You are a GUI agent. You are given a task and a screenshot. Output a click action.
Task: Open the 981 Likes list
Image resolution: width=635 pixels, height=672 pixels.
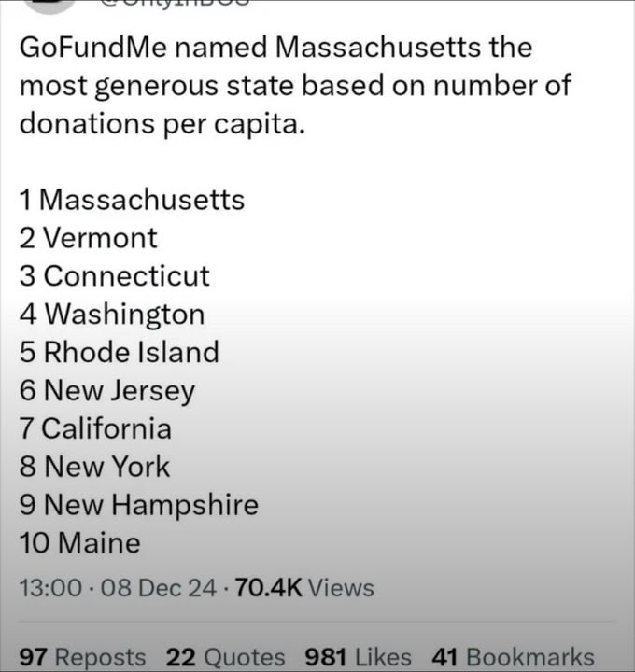click(x=358, y=657)
